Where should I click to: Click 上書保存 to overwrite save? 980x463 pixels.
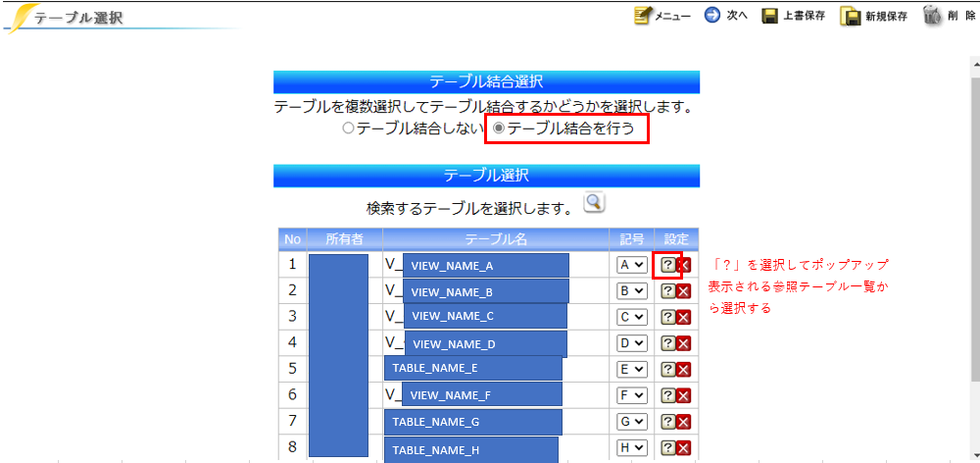(x=793, y=17)
